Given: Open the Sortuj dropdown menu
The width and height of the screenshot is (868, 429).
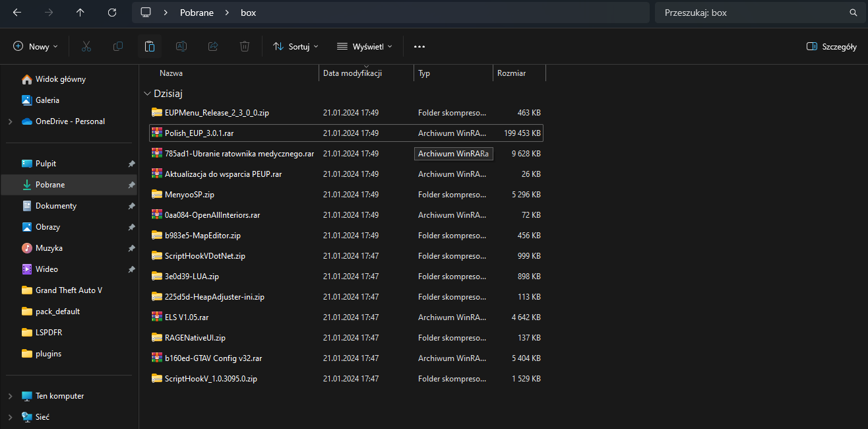Looking at the screenshot, I should pyautogui.click(x=295, y=46).
